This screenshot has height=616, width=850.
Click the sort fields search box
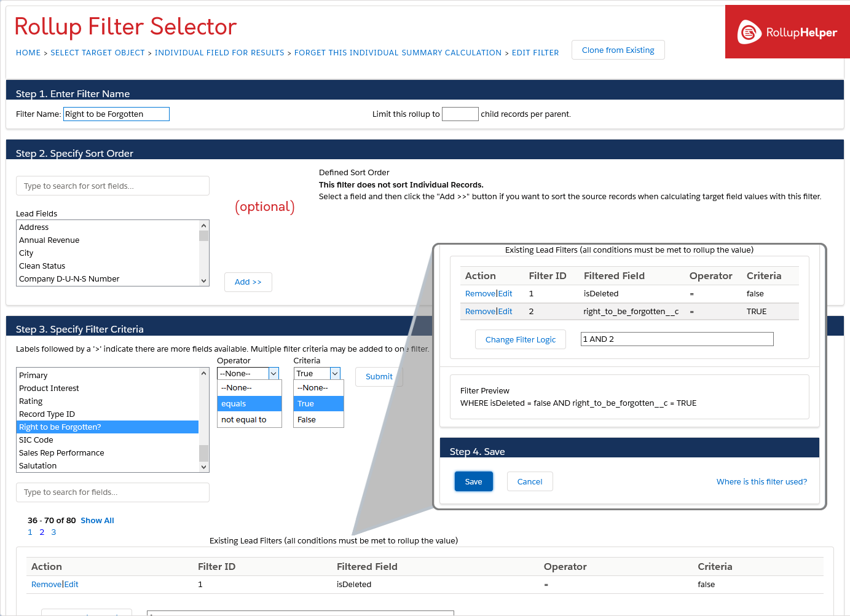112,186
